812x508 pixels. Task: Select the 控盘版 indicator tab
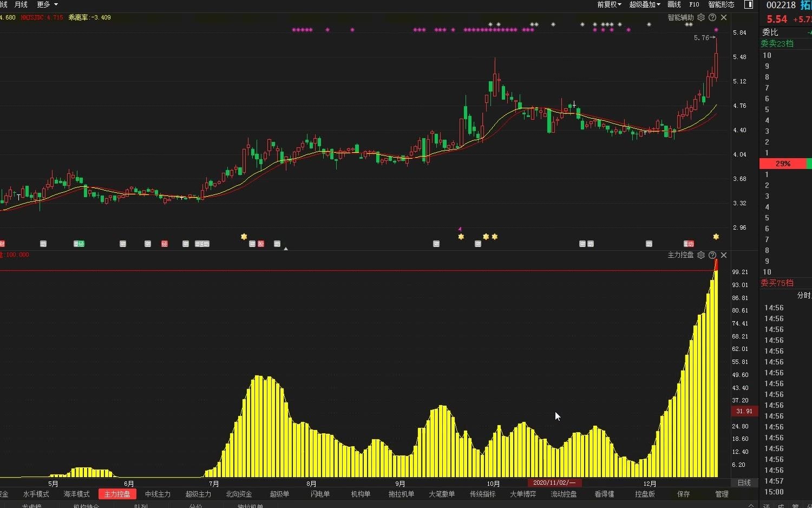coord(645,494)
